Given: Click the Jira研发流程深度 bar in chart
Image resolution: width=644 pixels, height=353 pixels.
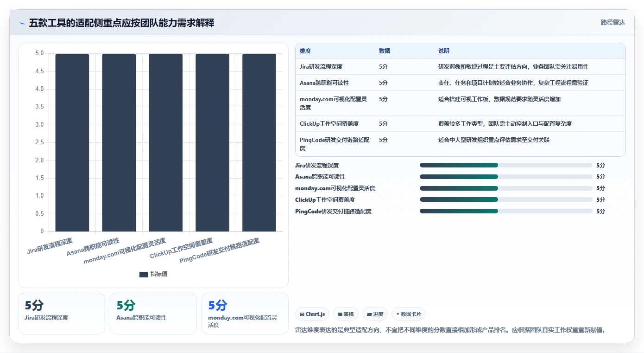Looking at the screenshot, I should point(72,142).
